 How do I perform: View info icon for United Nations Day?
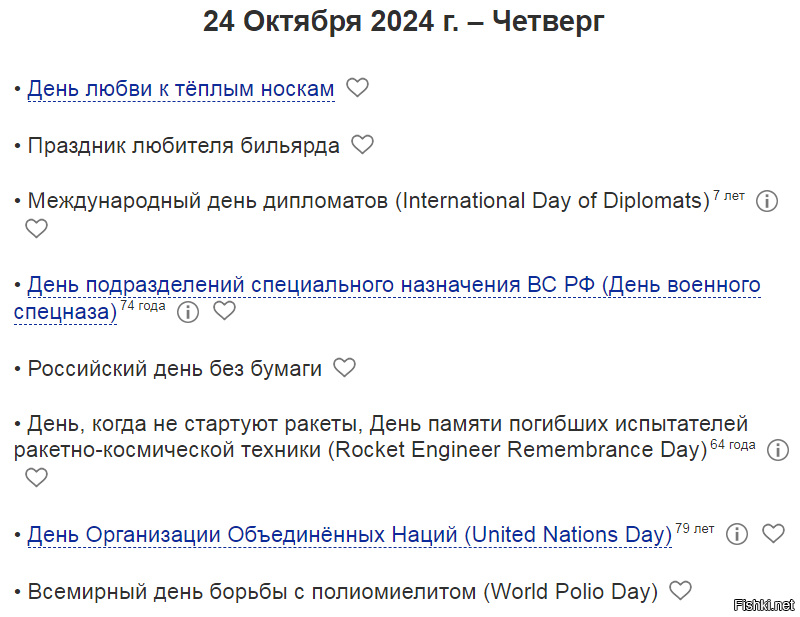737,534
